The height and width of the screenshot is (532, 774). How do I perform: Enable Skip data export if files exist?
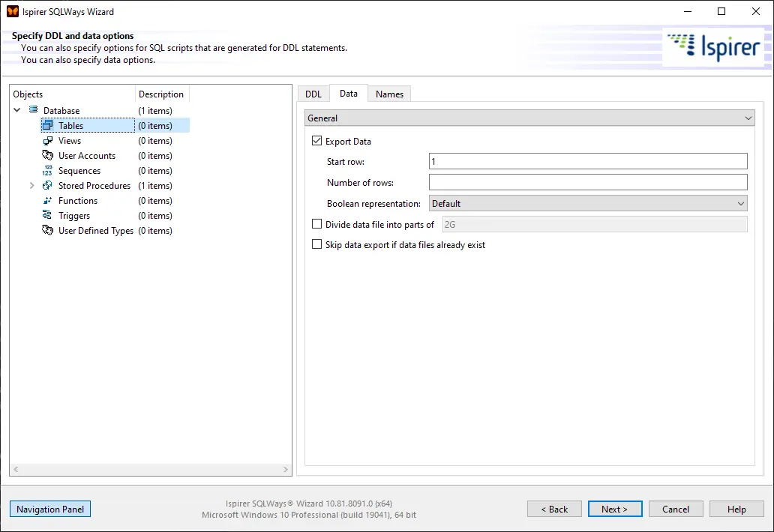317,244
